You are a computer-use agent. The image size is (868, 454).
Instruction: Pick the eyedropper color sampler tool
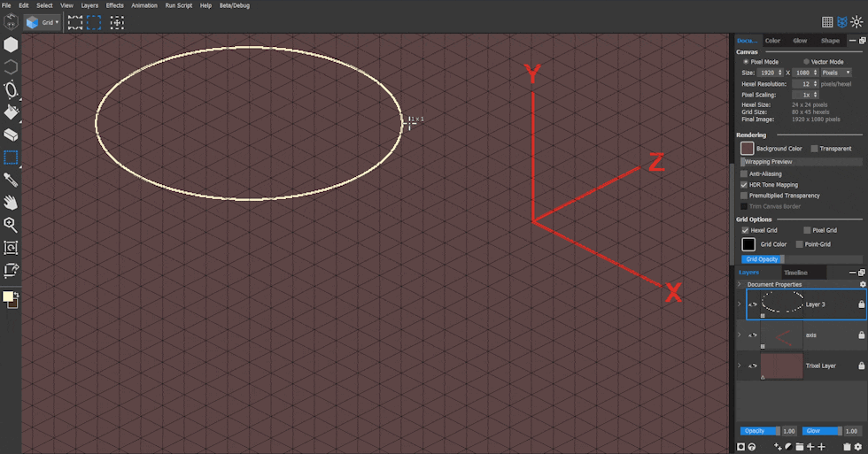pyautogui.click(x=11, y=180)
